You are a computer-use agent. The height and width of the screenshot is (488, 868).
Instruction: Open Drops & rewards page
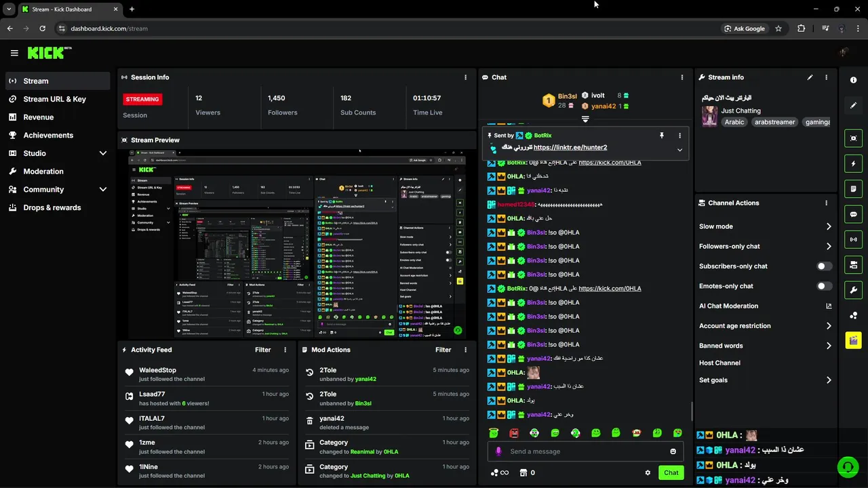click(57, 207)
